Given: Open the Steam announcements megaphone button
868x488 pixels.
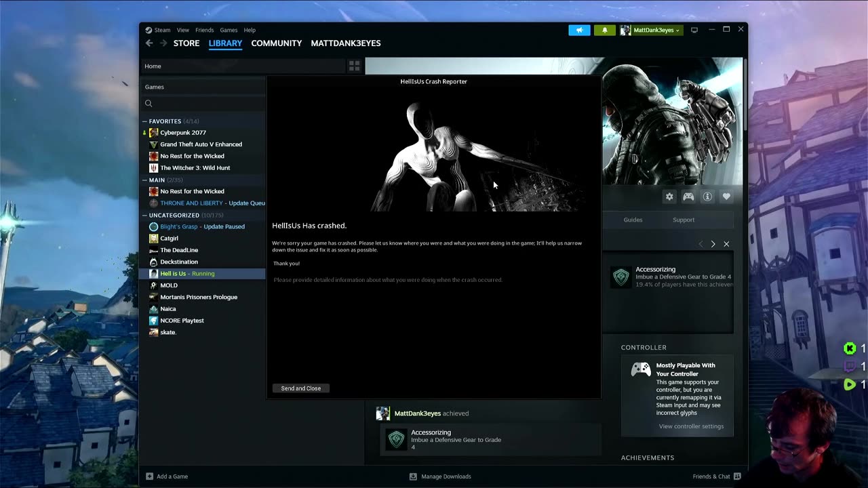Looking at the screenshot, I should coord(579,30).
